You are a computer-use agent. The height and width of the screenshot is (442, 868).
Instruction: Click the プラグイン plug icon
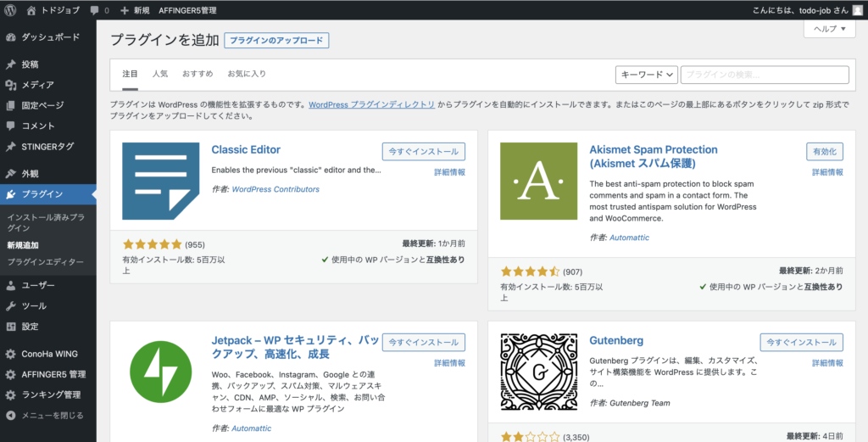pyautogui.click(x=10, y=194)
